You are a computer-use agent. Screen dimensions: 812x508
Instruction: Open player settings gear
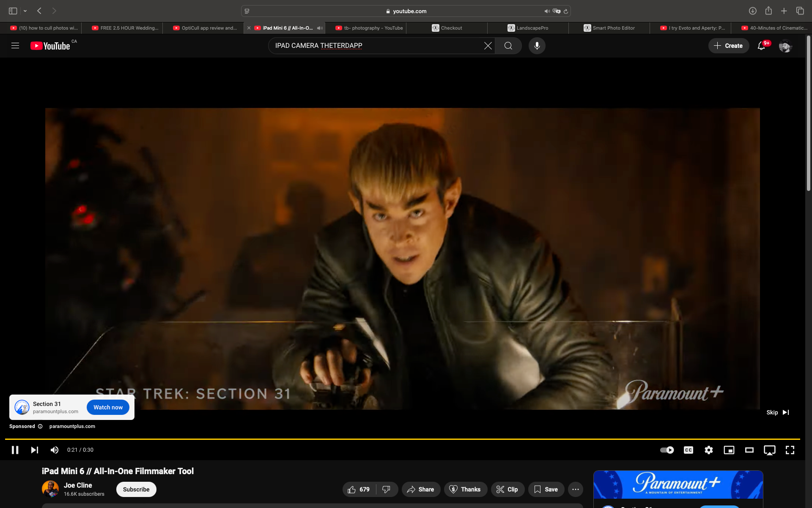tap(709, 450)
